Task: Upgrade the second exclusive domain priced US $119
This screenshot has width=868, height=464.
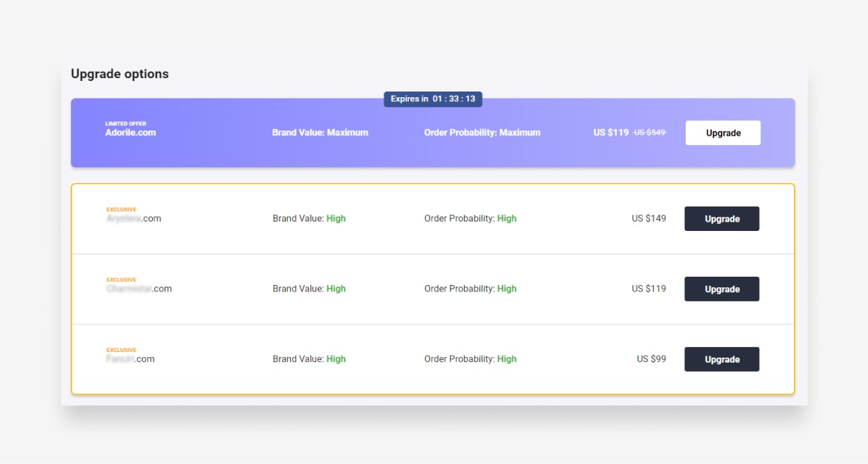Action: coord(722,289)
